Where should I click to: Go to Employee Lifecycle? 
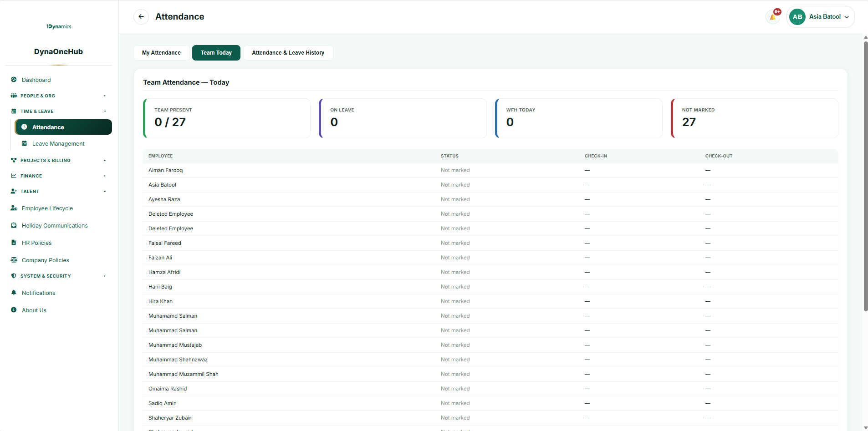[x=47, y=208]
